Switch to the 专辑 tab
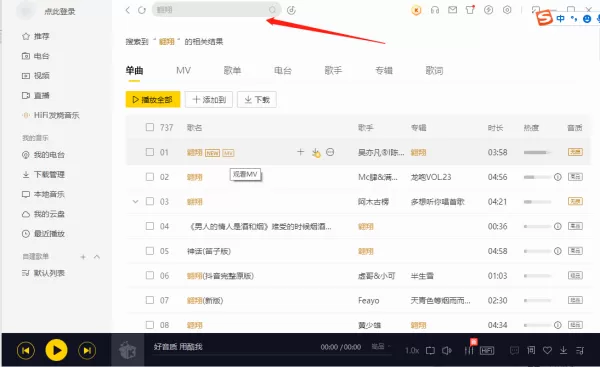Image resolution: width=600 pixels, height=367 pixels. click(384, 70)
